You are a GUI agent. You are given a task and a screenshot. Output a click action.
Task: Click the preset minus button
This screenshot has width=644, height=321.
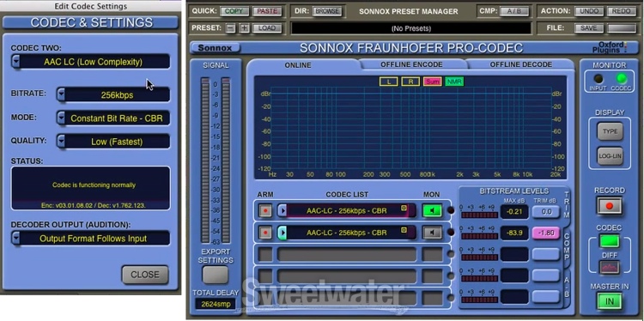click(231, 28)
